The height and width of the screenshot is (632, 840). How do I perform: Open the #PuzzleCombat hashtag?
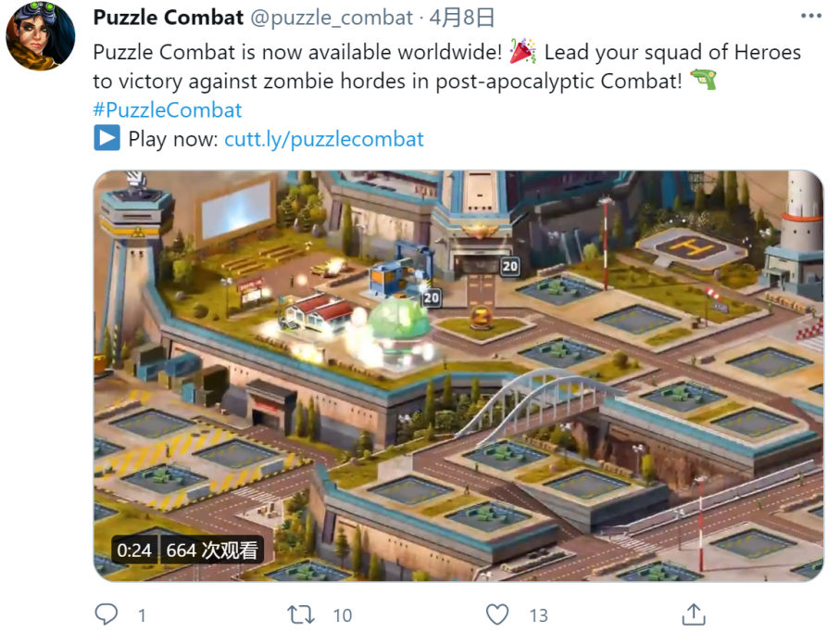(167, 110)
